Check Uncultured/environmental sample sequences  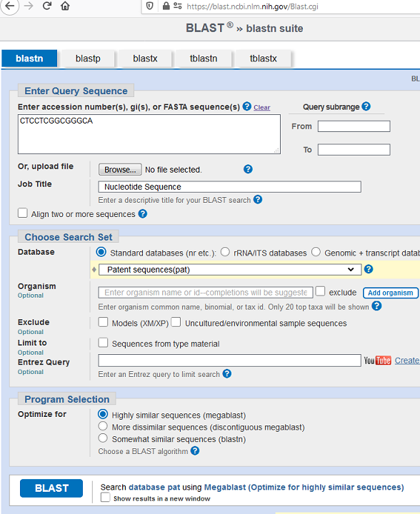[176, 322]
